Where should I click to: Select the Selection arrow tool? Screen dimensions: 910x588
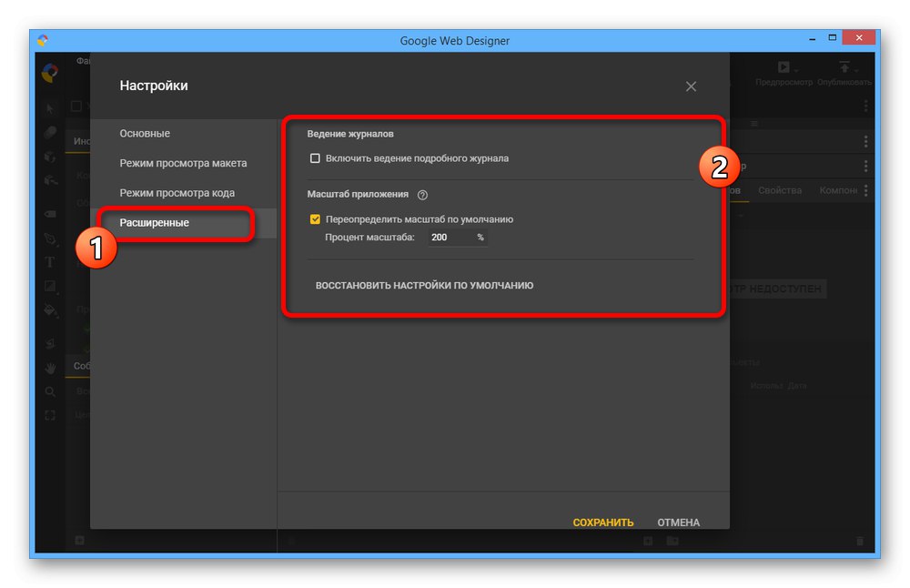pyautogui.click(x=50, y=108)
